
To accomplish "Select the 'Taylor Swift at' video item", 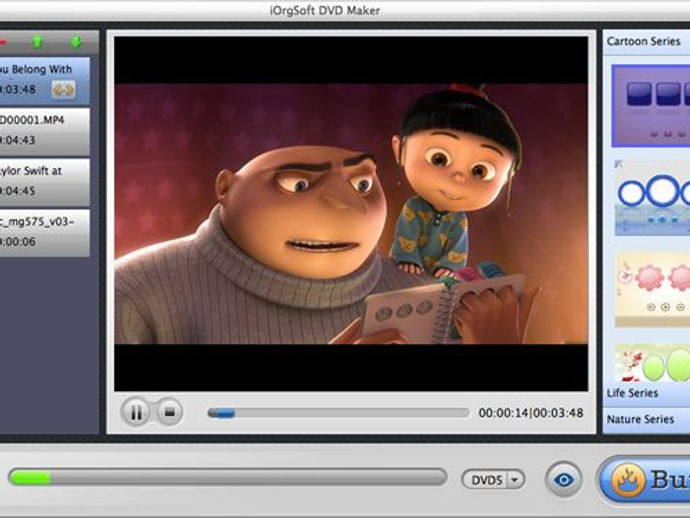I will tap(44, 182).
